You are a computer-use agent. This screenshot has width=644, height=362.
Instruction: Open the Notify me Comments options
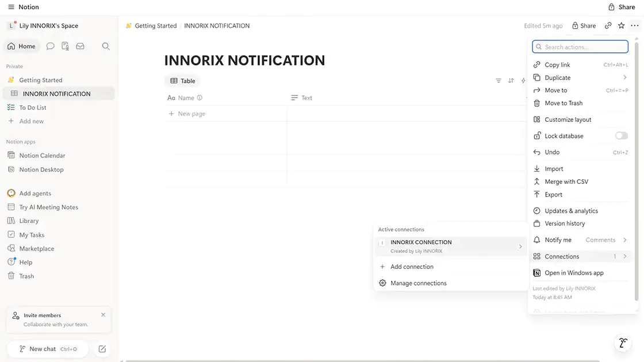(x=580, y=240)
